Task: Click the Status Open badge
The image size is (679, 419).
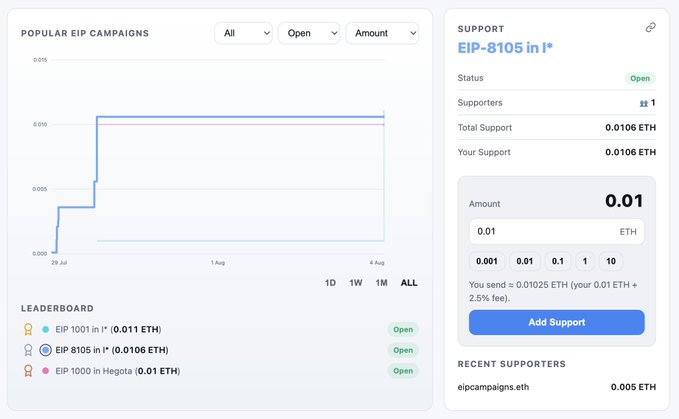Action: (640, 78)
